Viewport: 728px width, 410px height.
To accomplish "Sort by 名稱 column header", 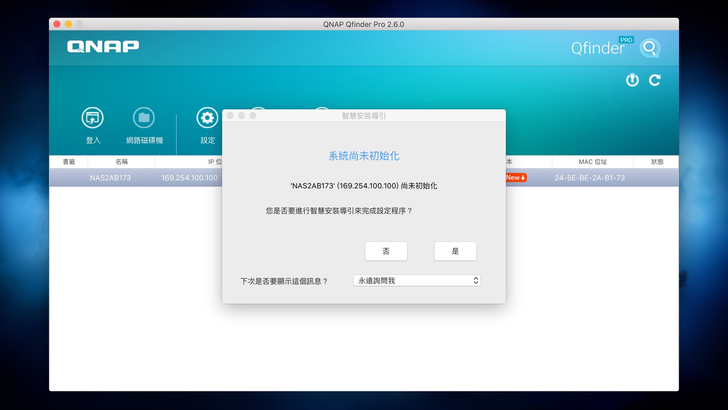I will (x=121, y=161).
